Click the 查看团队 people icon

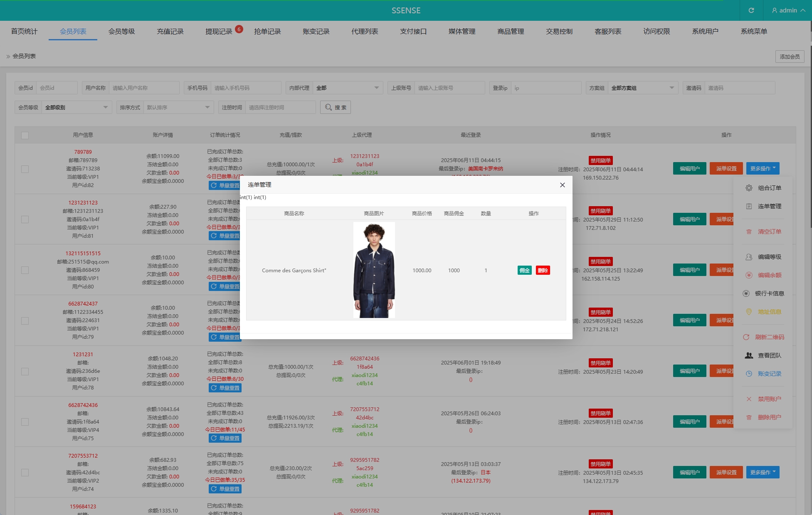(749, 355)
